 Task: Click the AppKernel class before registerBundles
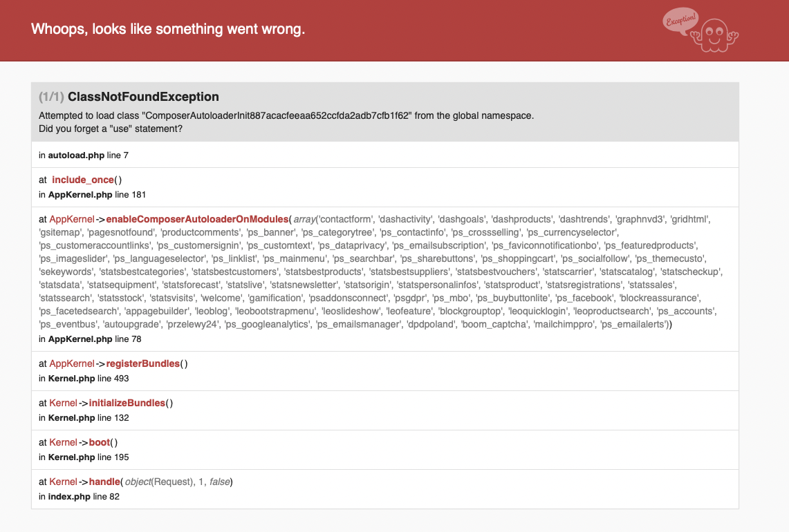72,363
